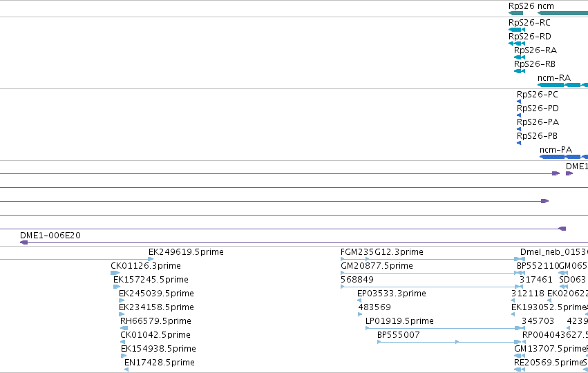Click the RpS26-PD protein label
Viewport: 588px width, 373px height.
click(x=538, y=108)
